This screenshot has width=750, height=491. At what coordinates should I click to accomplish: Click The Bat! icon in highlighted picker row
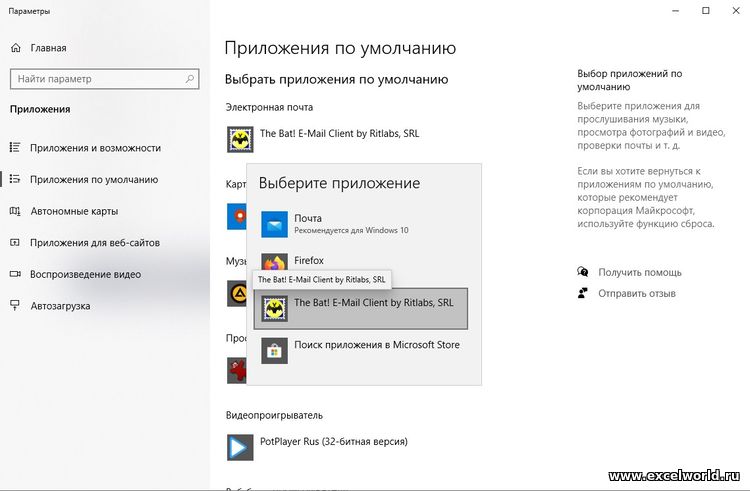[274, 308]
